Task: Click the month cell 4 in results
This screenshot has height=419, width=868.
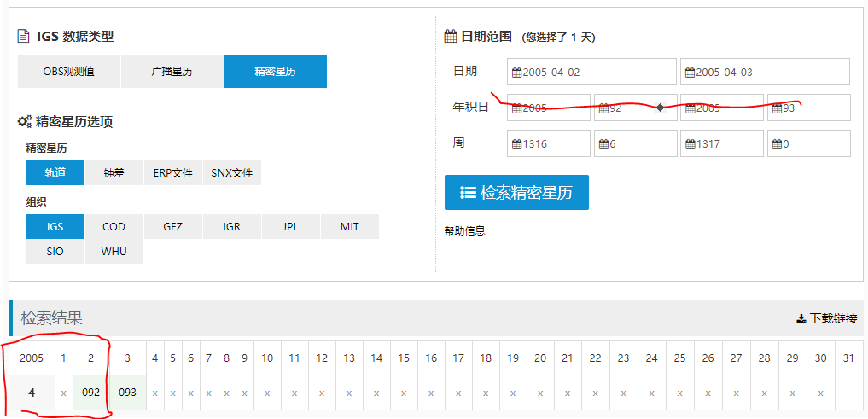Action: pos(32,393)
